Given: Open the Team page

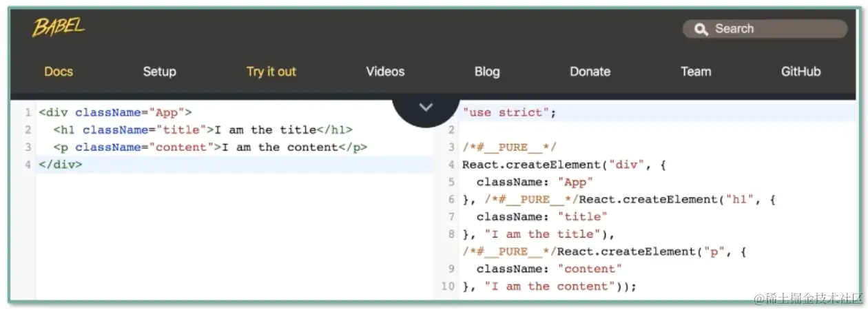Looking at the screenshot, I should click(x=696, y=72).
